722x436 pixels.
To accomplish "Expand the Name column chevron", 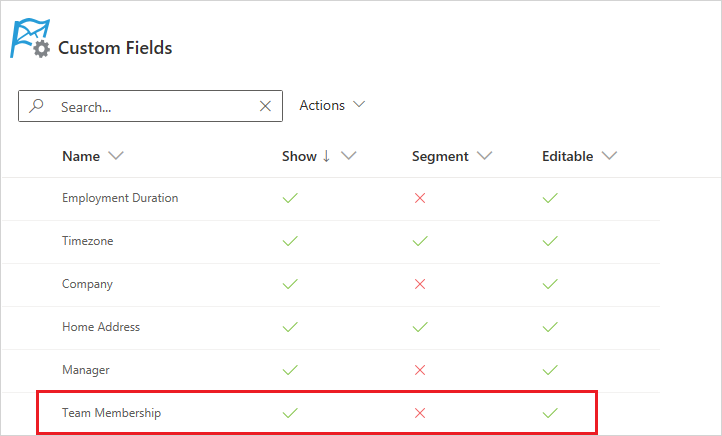I will coord(116,156).
